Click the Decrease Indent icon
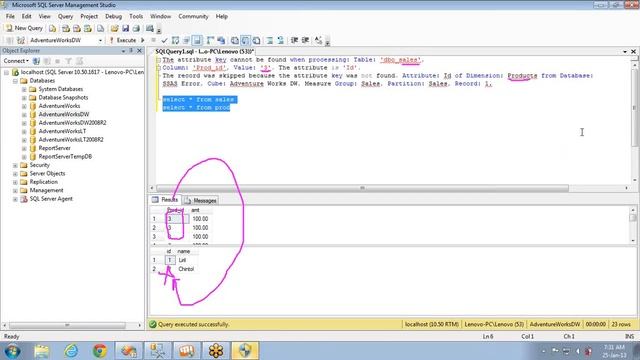Screen dimensions: 640x360 tap(294, 40)
